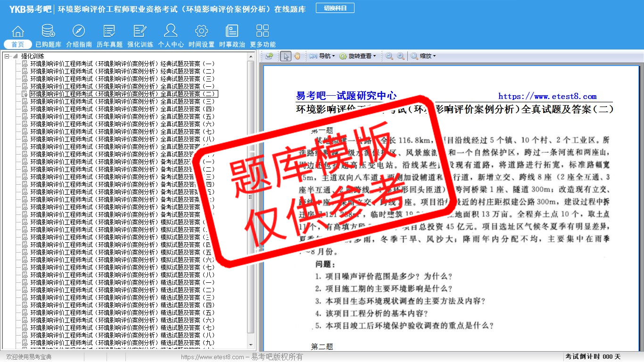Screen dimensions: 644x362
Task: Activate the arrow selection tool
Action: click(286, 56)
